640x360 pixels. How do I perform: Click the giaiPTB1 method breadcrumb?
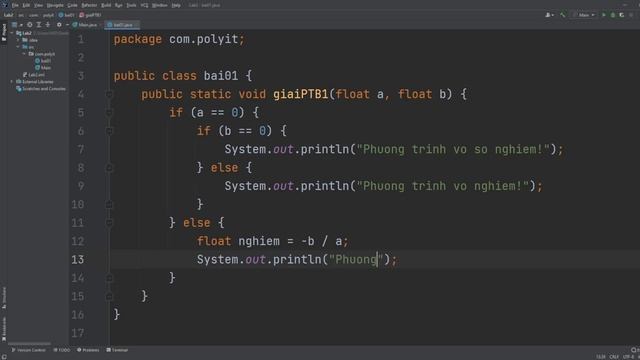click(90, 15)
